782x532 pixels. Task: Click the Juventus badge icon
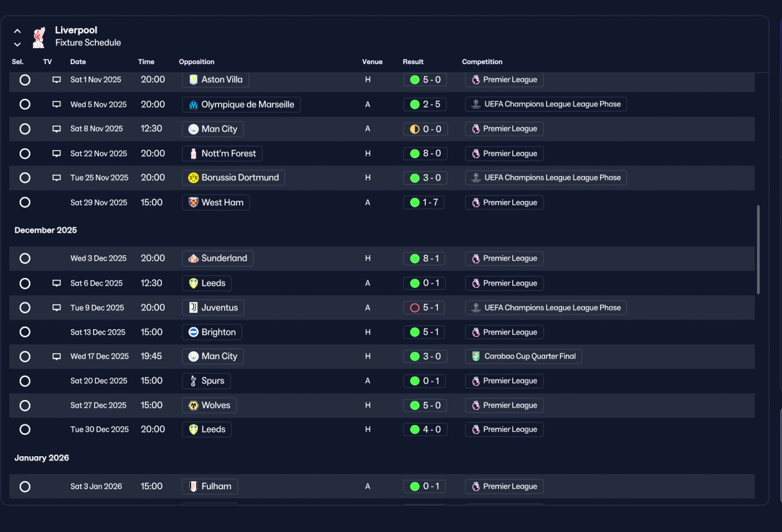(194, 308)
